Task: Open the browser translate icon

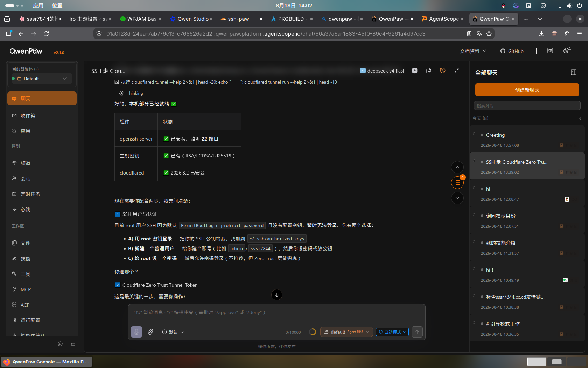Action: tap(479, 34)
